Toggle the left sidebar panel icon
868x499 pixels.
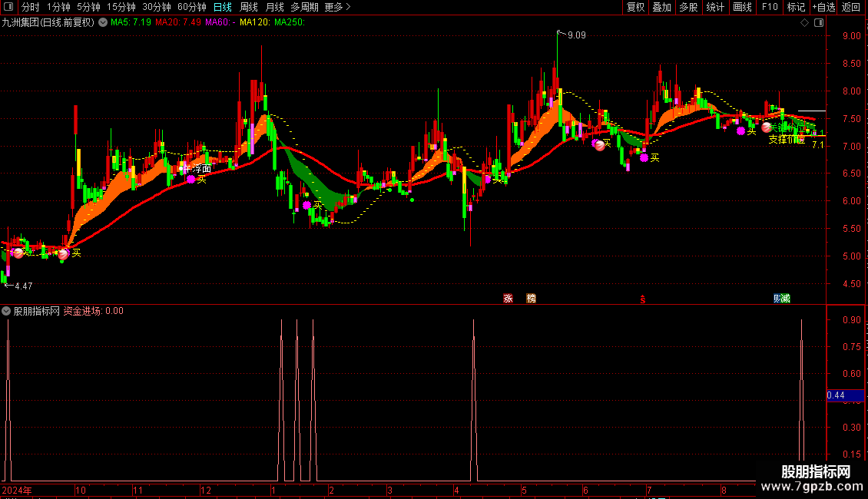[x=8, y=7]
